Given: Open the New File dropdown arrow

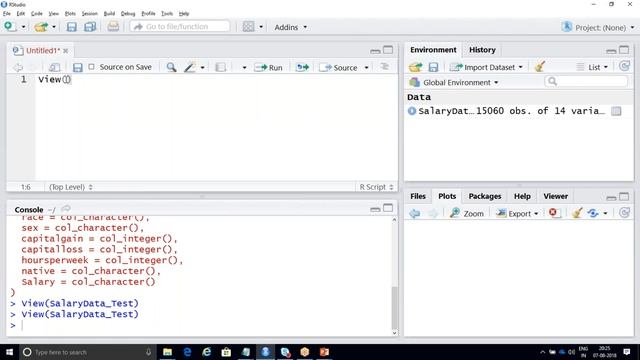Looking at the screenshot, I should (x=23, y=27).
